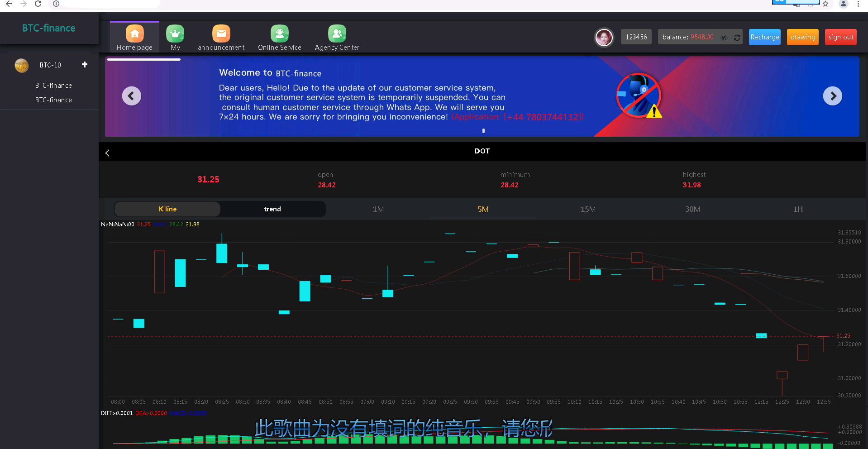Viewport: 868px width, 449px height.
Task: Click the sign out button
Action: pos(841,37)
